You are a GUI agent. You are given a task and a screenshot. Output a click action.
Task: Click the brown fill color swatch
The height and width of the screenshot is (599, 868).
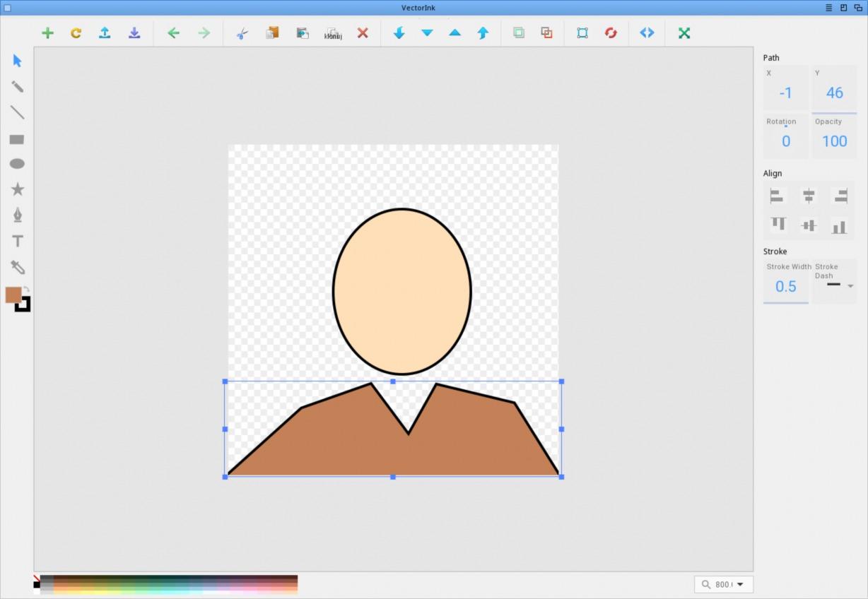point(13,295)
